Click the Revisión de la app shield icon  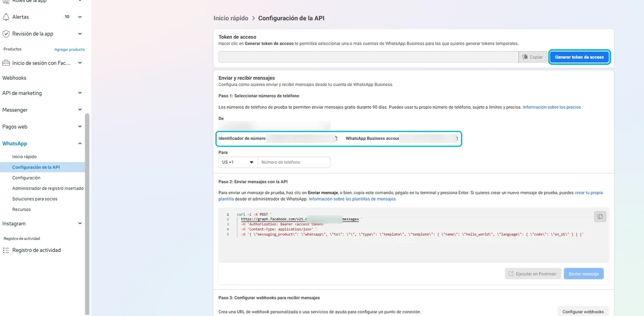tap(6, 34)
